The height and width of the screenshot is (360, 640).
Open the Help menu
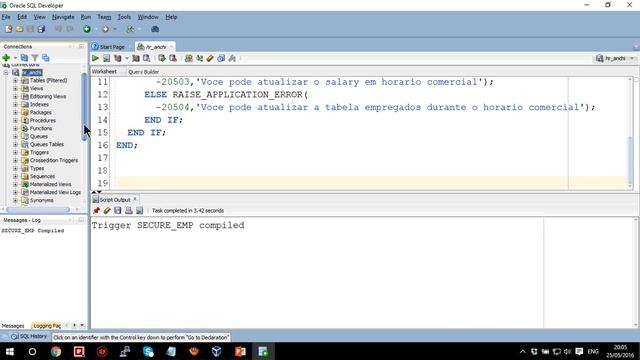point(171,17)
